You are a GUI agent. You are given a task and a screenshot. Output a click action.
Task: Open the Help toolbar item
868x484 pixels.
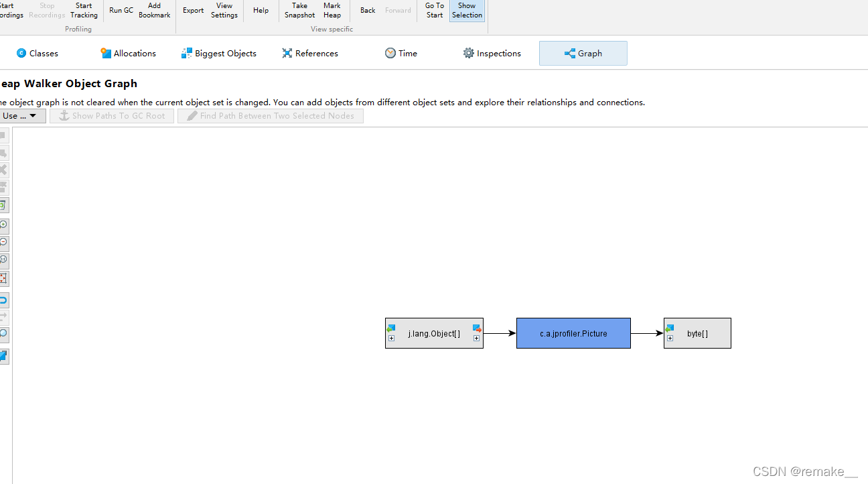261,10
